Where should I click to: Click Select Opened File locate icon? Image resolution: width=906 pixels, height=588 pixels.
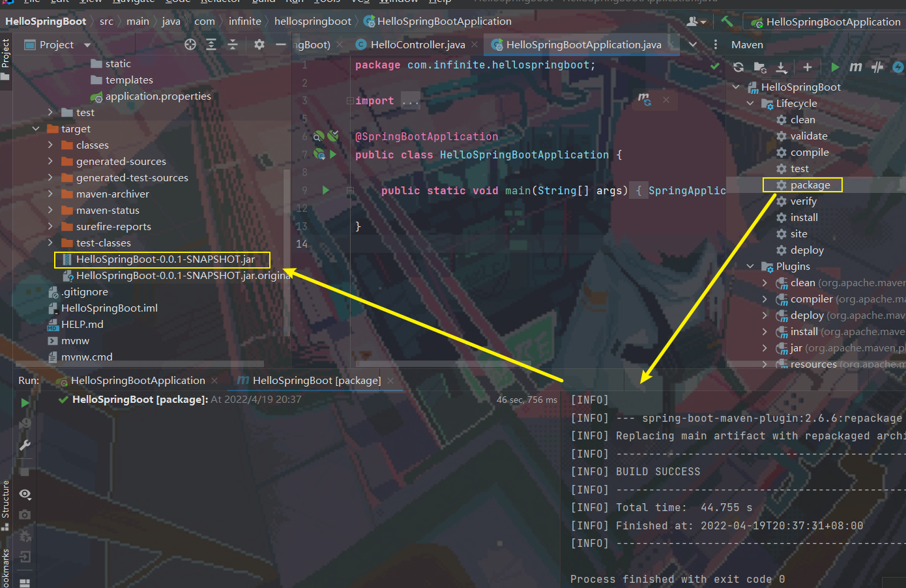point(190,44)
